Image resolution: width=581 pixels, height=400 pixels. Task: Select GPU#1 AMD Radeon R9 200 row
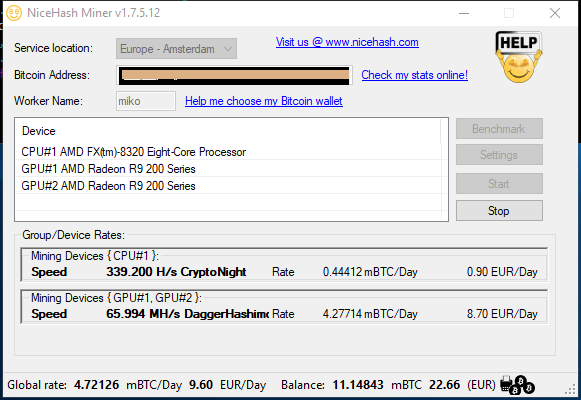pos(229,169)
